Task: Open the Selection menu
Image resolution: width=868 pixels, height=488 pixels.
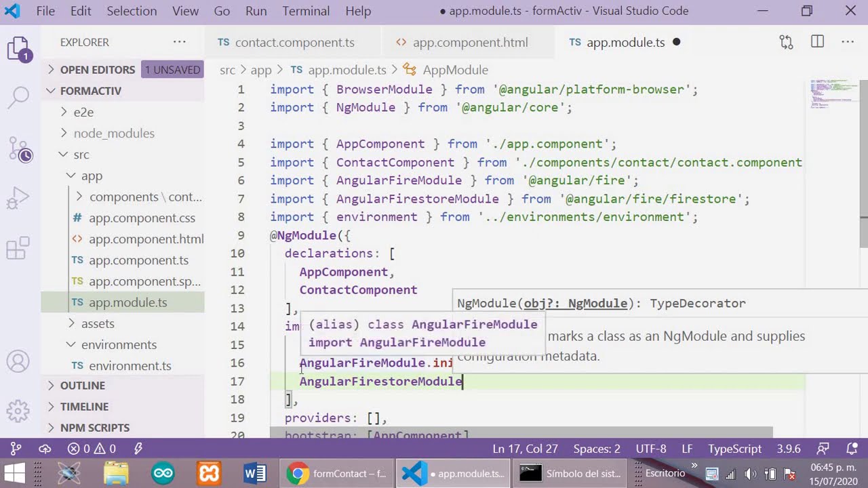Action: [x=132, y=11]
